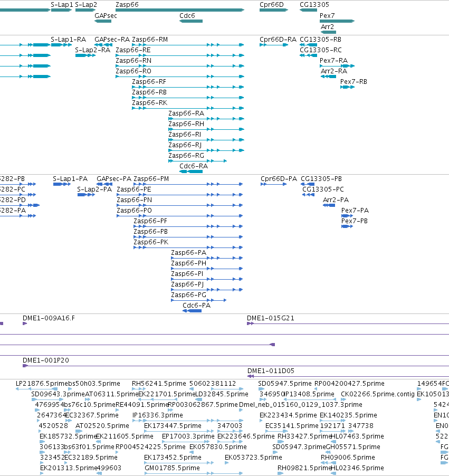The width and height of the screenshot is (449, 476).
Task: Open protein S-Lap2-PA
Action: pyautogui.click(x=86, y=195)
